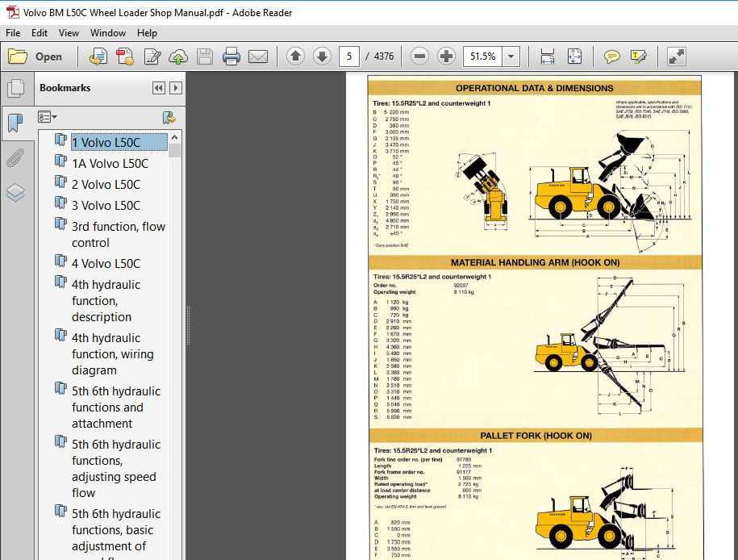Open bookmark 5th 6th functions, adjusting speed flow
The image size is (738, 560).
(x=116, y=469)
